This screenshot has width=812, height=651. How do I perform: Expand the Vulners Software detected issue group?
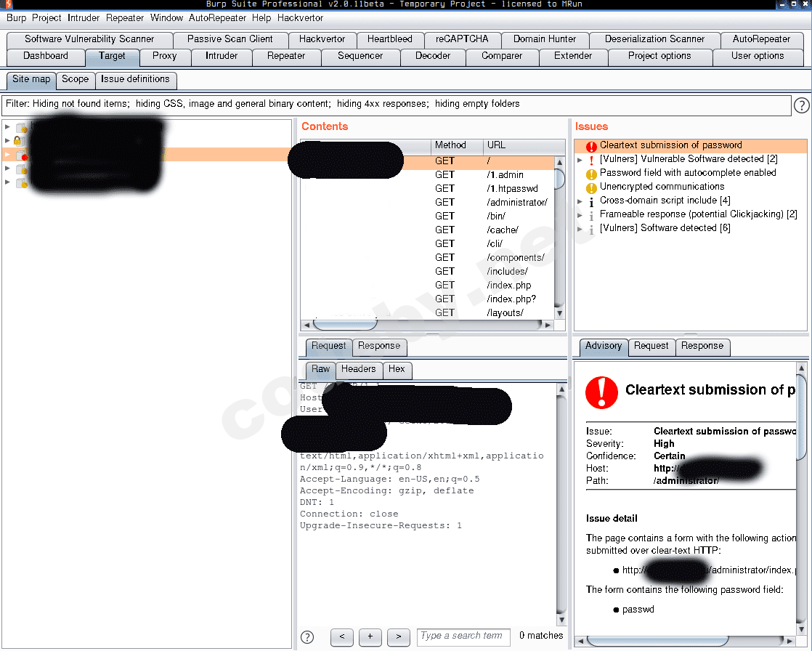point(580,229)
